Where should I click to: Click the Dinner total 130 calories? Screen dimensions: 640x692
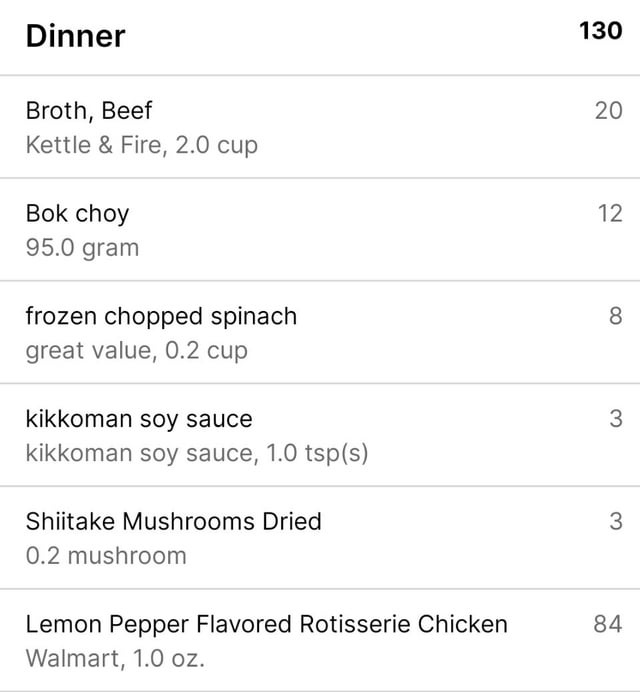click(601, 31)
